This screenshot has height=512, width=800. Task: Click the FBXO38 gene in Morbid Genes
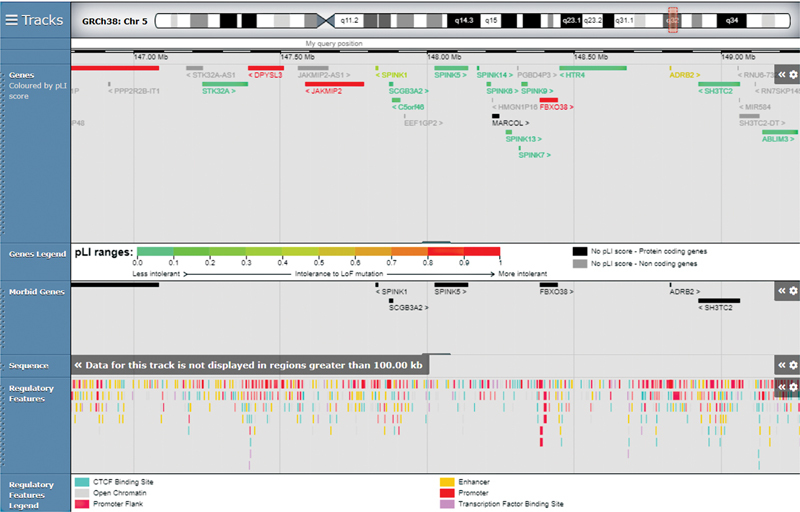coord(555,292)
